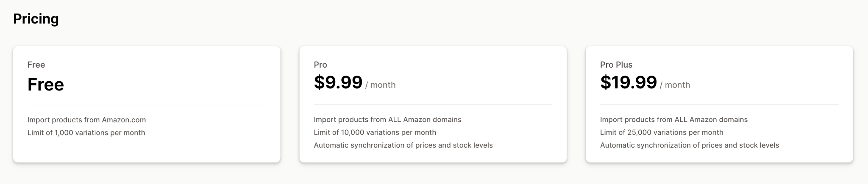
Task: Click Pro's 'Import products from ALL Amazon domains'
Action: coord(387,120)
